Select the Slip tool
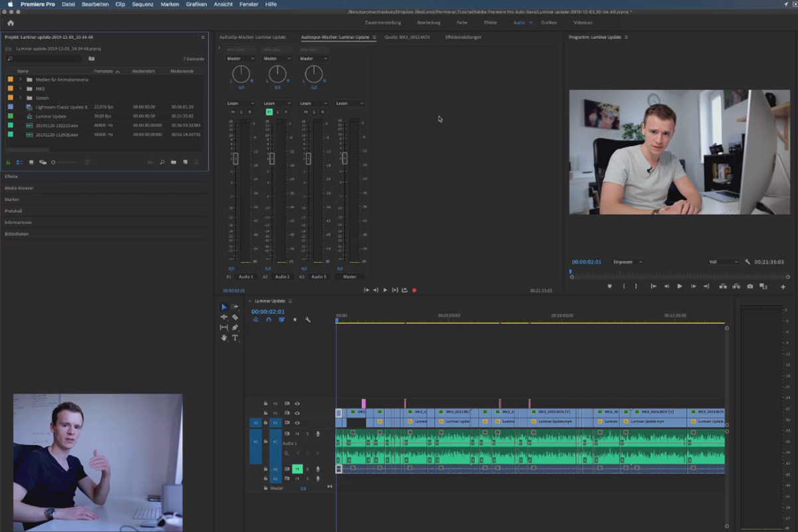This screenshot has height=532, width=798. [x=223, y=327]
